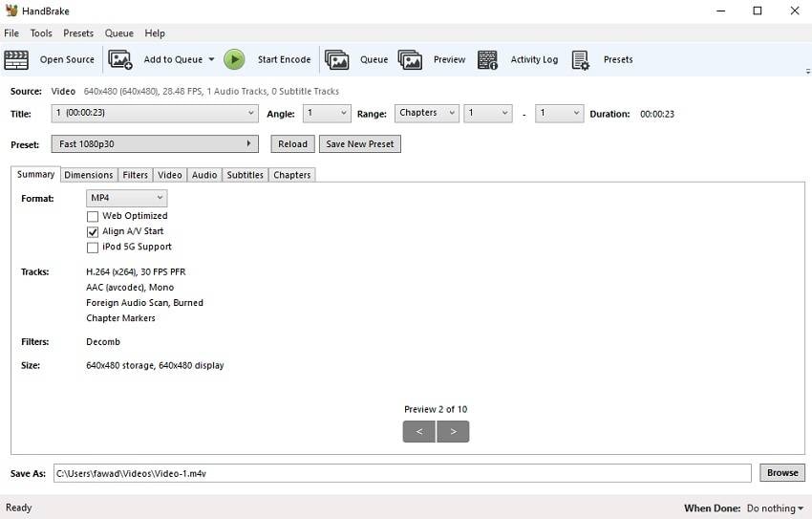Click the Presets document gear icon
The image size is (812, 519).
pyautogui.click(x=581, y=59)
